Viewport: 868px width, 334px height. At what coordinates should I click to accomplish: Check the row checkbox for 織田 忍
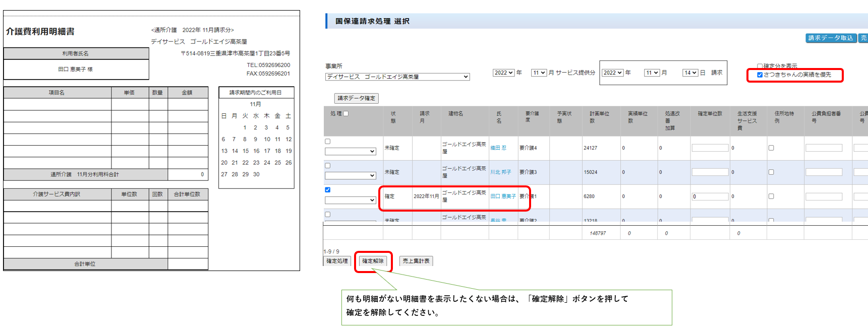[328, 142]
